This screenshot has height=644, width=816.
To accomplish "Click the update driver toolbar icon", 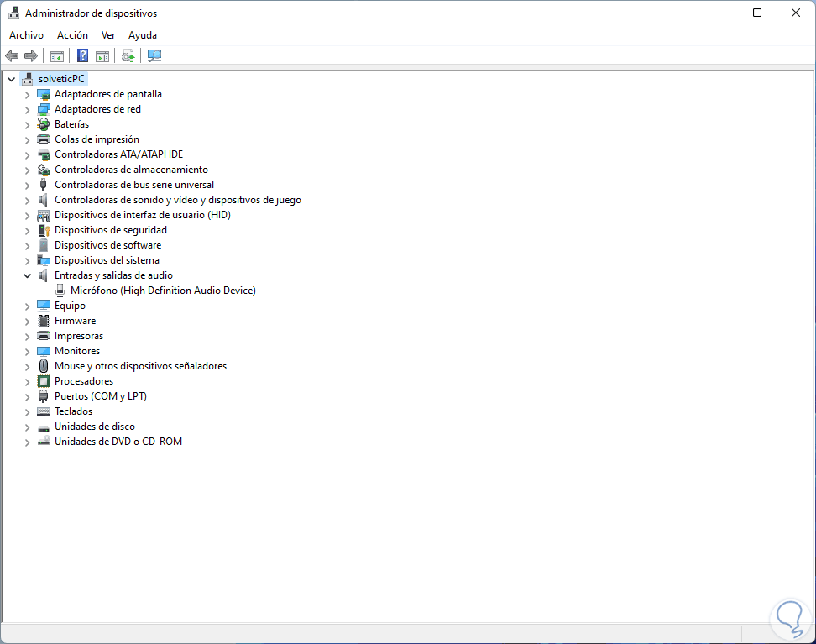I will click(128, 55).
